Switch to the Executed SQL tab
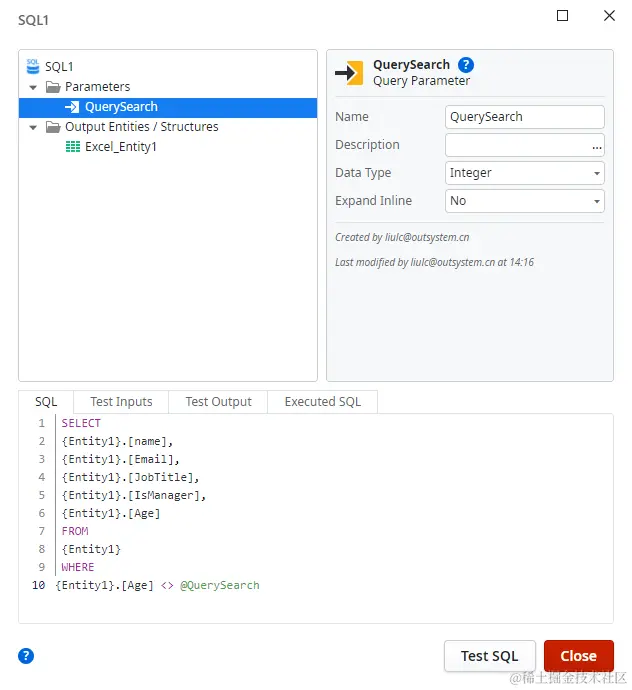 pyautogui.click(x=323, y=402)
